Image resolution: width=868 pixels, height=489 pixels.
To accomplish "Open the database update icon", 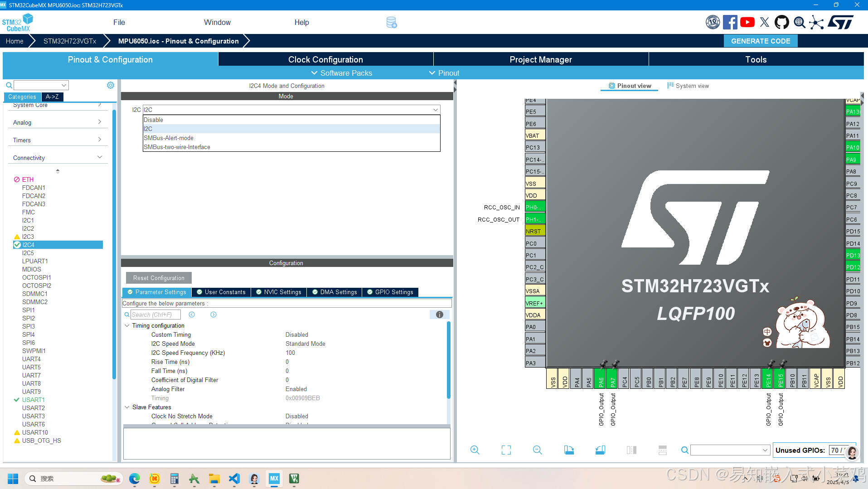I will coord(392,22).
